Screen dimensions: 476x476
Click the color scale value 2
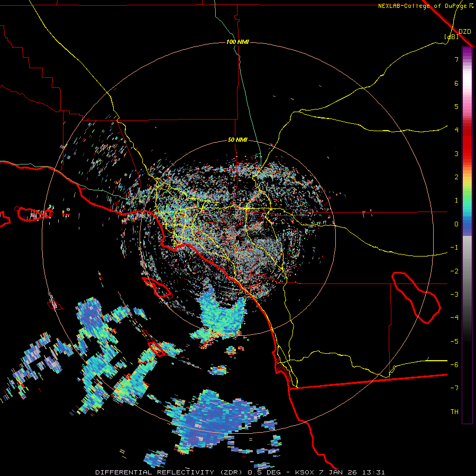point(456,177)
